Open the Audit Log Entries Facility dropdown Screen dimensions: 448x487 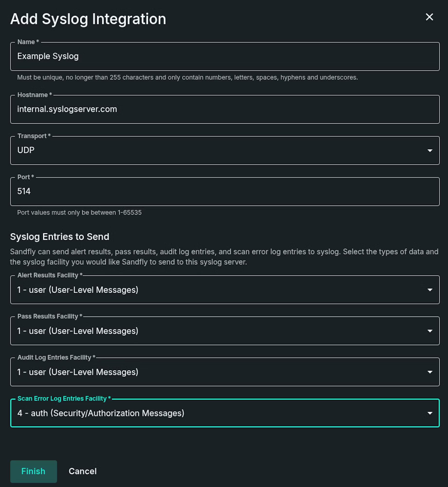225,372
